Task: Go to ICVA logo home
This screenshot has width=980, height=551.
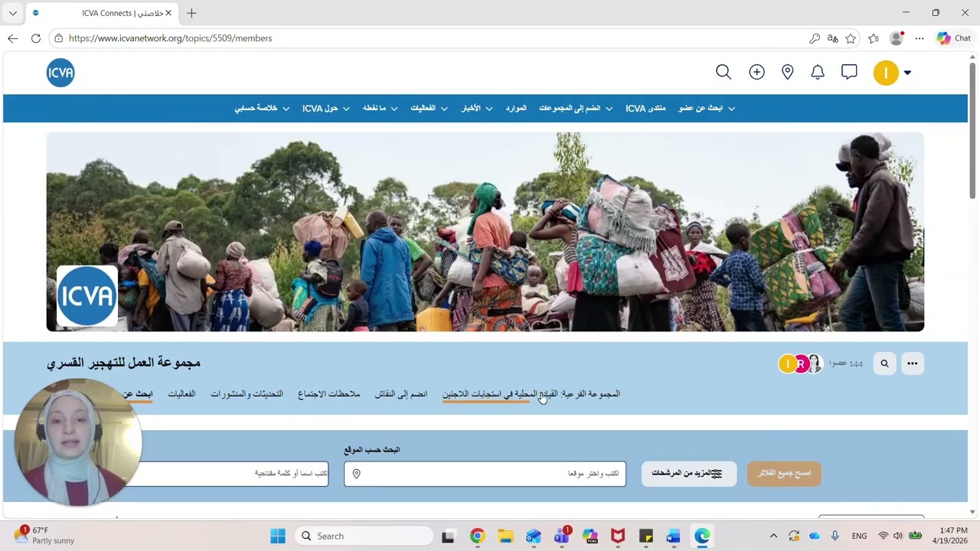Action: [x=60, y=73]
